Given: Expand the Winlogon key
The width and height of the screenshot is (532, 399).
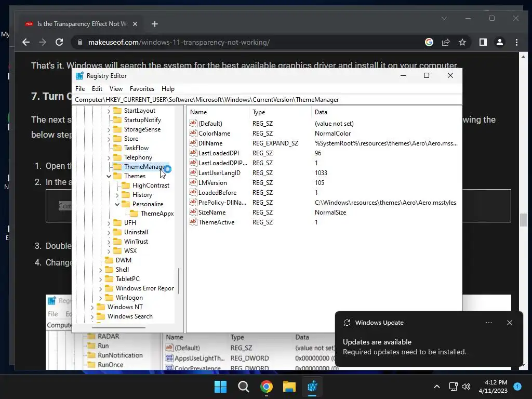Looking at the screenshot, I should (x=100, y=298).
